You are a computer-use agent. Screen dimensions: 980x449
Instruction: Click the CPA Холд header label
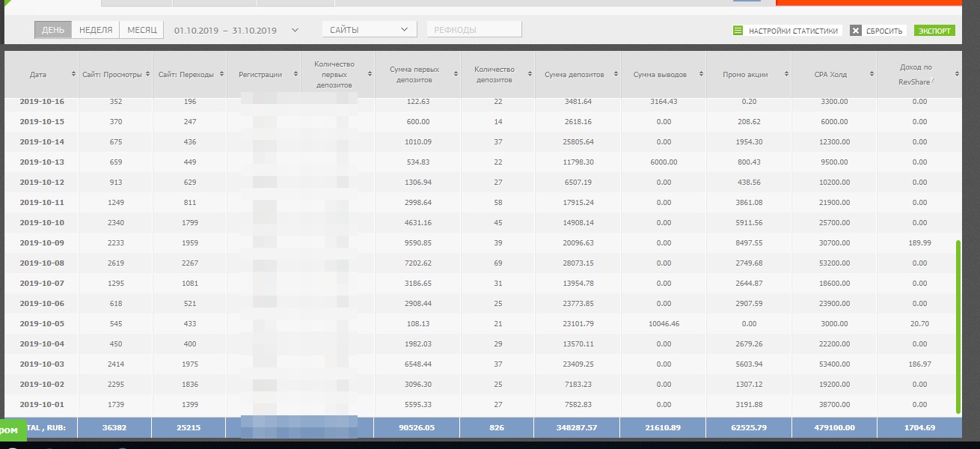coord(831,74)
